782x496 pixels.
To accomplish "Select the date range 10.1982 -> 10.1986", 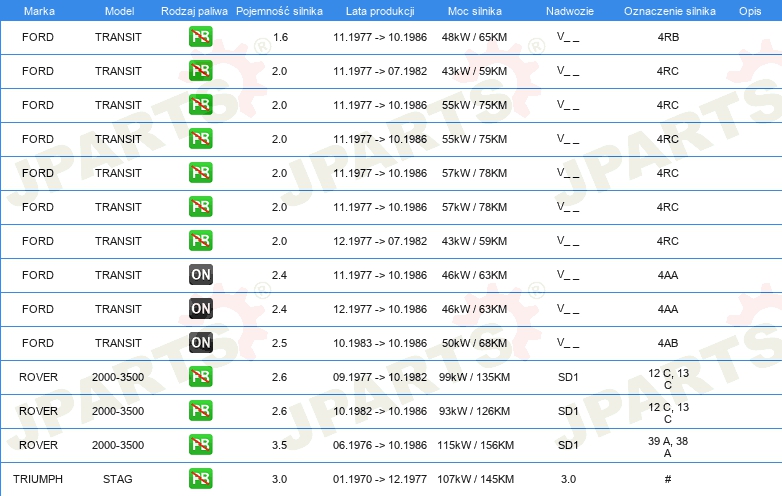I will pos(380,411).
